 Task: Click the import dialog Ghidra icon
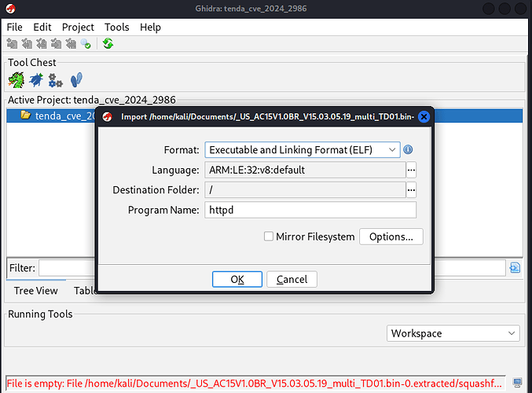point(107,117)
